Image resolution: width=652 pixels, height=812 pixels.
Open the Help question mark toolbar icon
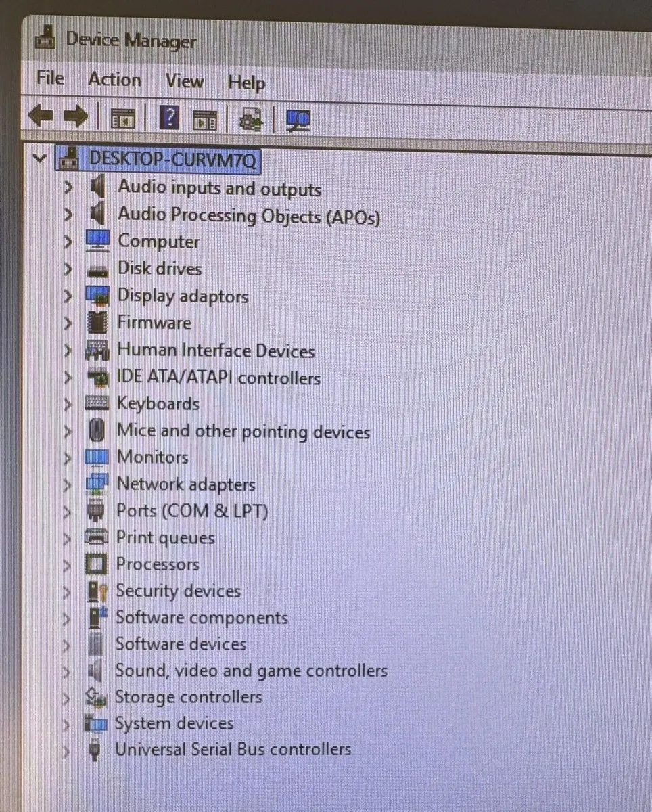click(x=169, y=119)
